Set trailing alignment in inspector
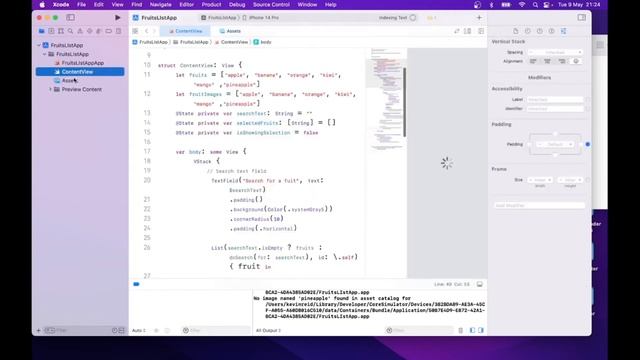The image size is (640, 360). click(x=562, y=61)
